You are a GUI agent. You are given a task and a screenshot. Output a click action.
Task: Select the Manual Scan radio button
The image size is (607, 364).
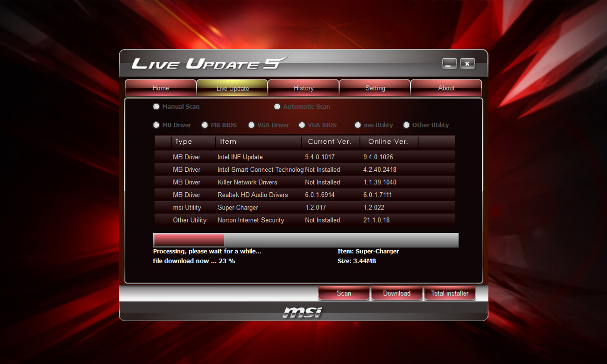156,106
